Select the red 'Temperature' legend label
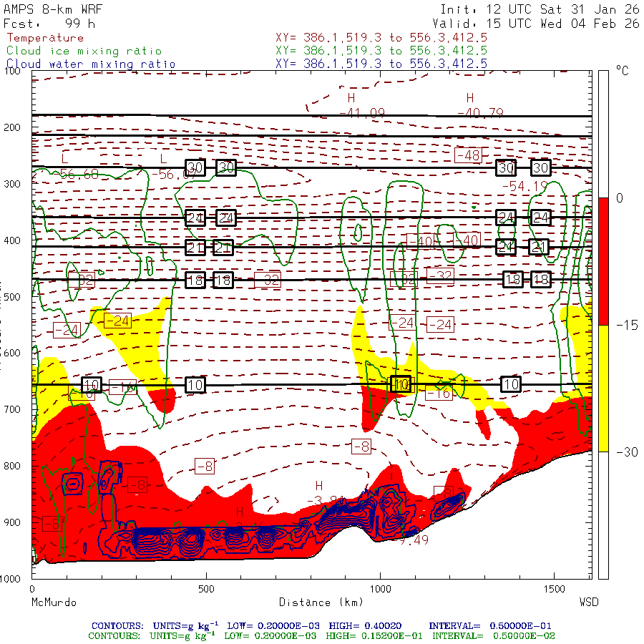 pos(45,38)
